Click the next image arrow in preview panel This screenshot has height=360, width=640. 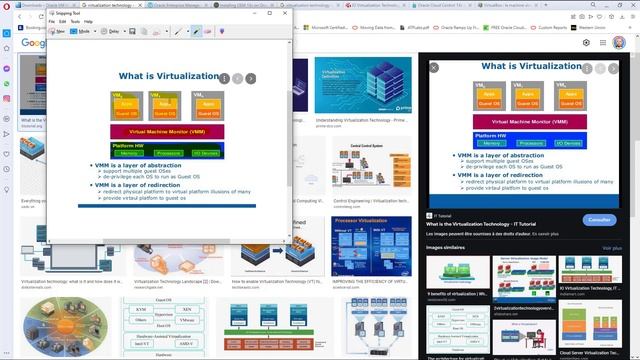pos(613,69)
